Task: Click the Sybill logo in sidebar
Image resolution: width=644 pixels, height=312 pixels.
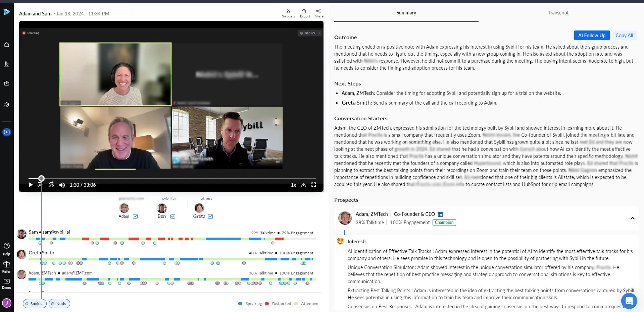Action: click(x=6, y=12)
